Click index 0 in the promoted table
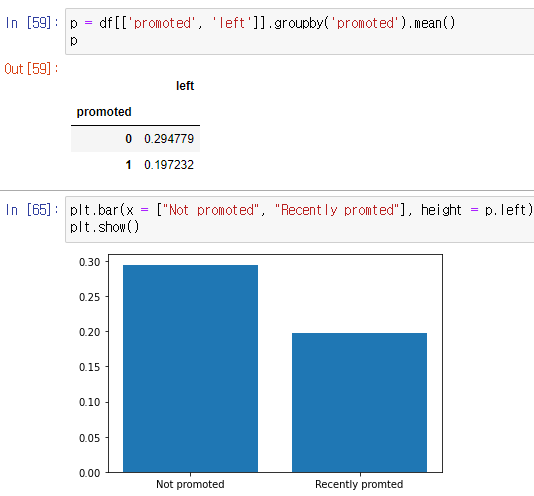Screen dimensions: 534x496 [128, 139]
